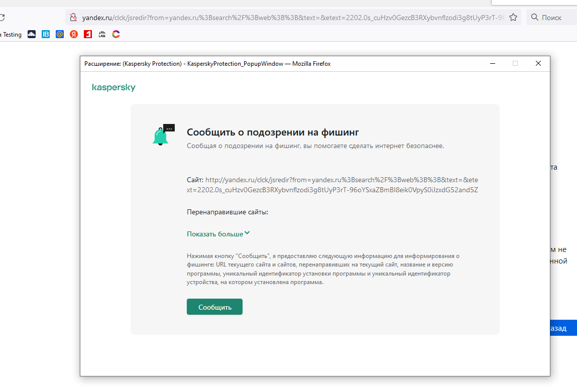Reload the page with the refresh icon
This screenshot has width=577, height=392.
(2, 17)
